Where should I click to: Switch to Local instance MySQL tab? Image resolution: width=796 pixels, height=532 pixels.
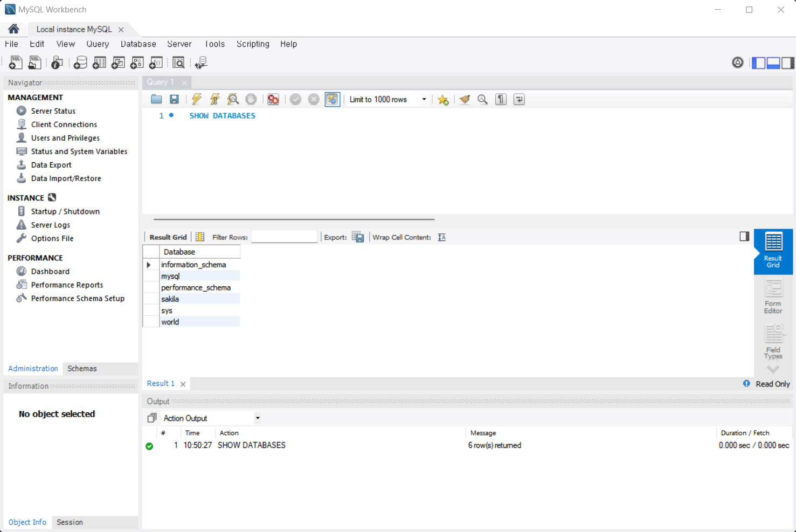[74, 29]
